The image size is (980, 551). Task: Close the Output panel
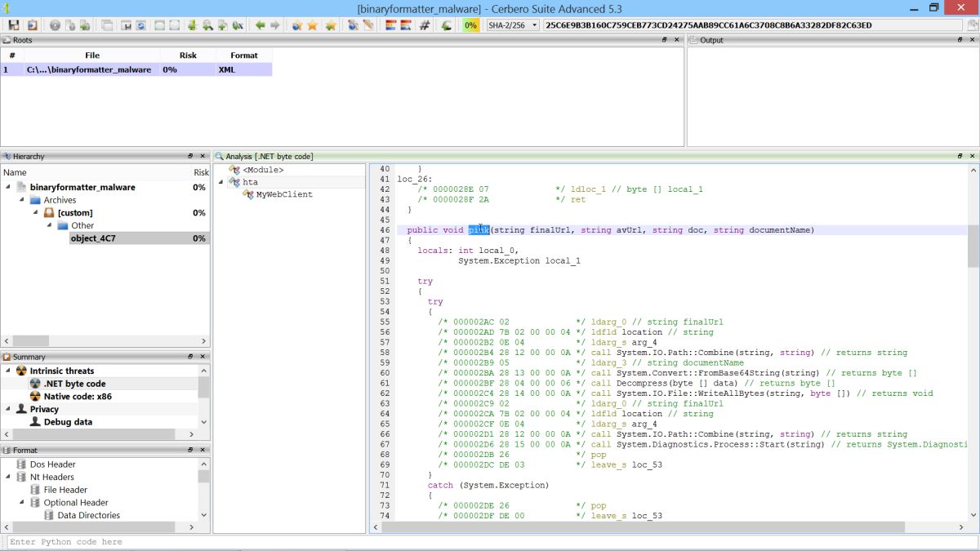pyautogui.click(x=972, y=40)
